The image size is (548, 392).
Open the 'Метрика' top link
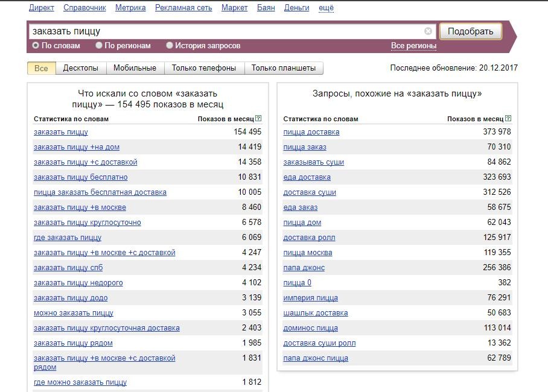point(130,8)
